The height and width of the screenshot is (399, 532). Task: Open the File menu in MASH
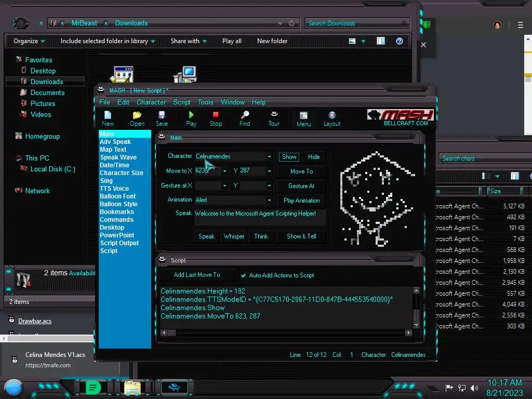[104, 102]
